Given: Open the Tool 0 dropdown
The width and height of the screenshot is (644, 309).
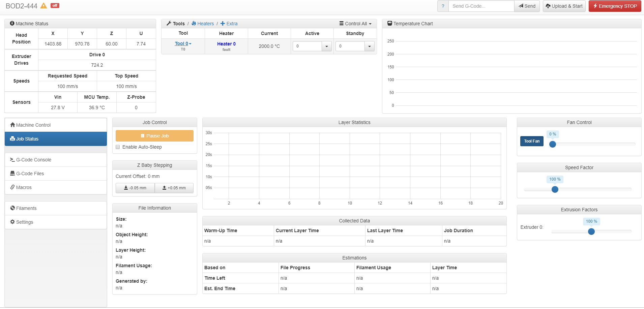Looking at the screenshot, I should (x=183, y=43).
